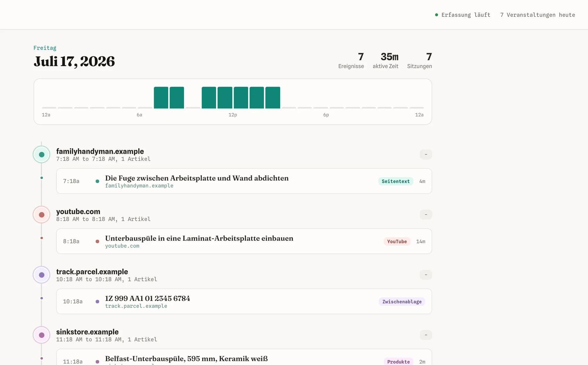Click the empty hour slot between the two bar groups
Screen dimensions: 588x365
(193, 108)
